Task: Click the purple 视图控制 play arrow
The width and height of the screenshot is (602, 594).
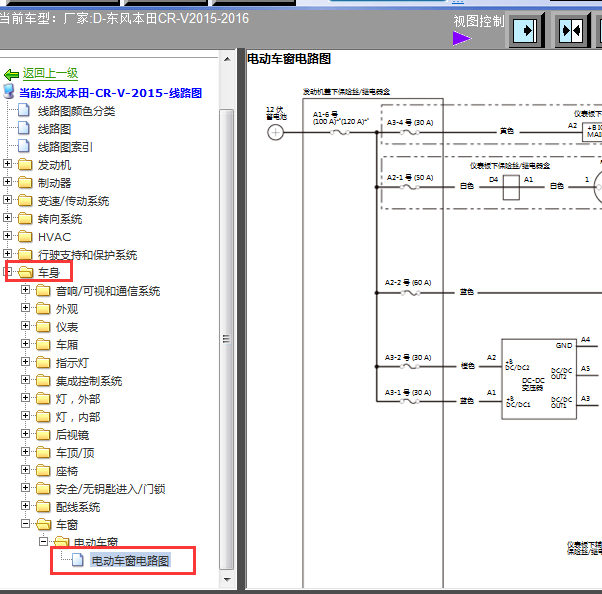Action: click(x=462, y=38)
